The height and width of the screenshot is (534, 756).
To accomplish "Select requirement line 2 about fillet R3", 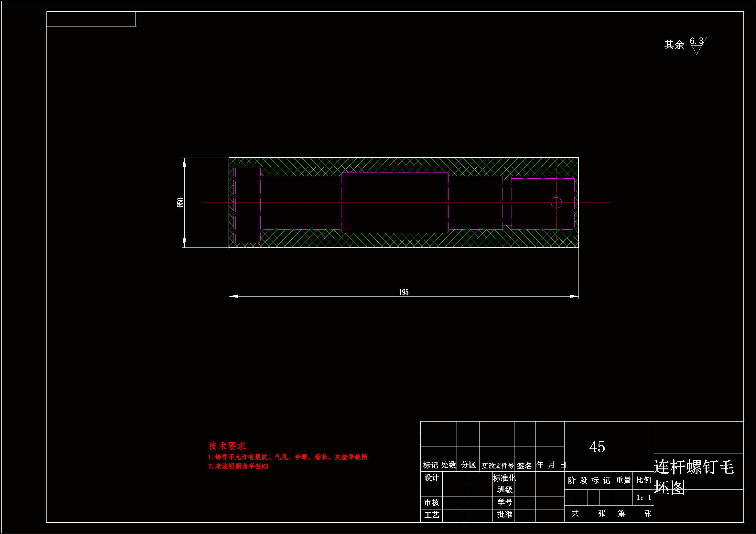I will [x=238, y=466].
